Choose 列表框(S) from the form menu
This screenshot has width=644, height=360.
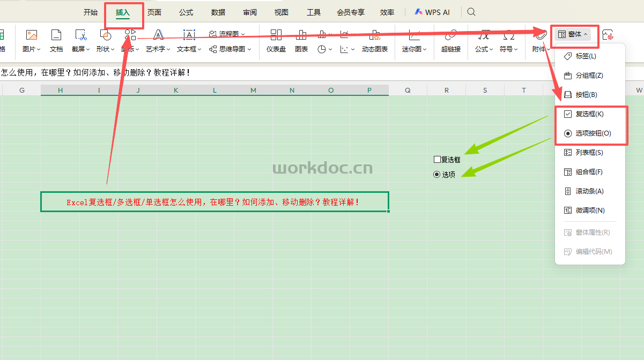point(590,153)
